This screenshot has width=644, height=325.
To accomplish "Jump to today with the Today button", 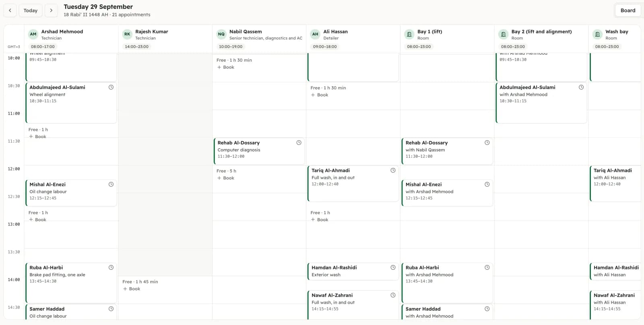I will click(x=31, y=10).
